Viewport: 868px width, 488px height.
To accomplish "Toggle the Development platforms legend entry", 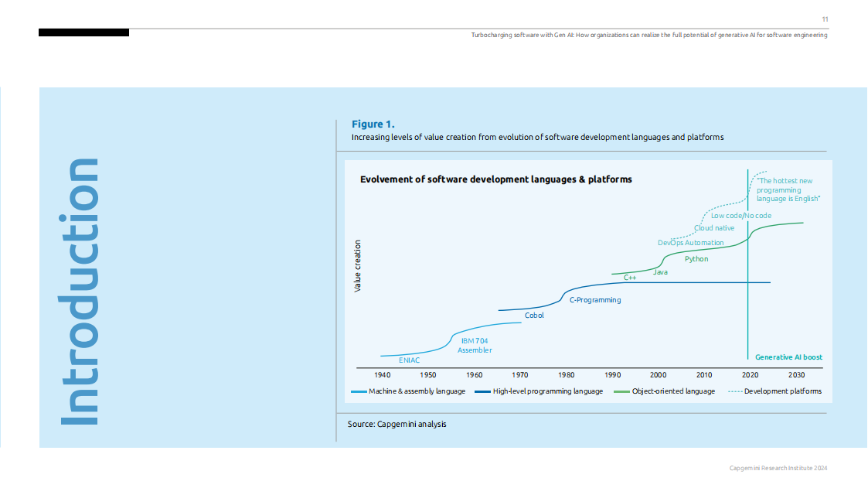I will pos(783,391).
